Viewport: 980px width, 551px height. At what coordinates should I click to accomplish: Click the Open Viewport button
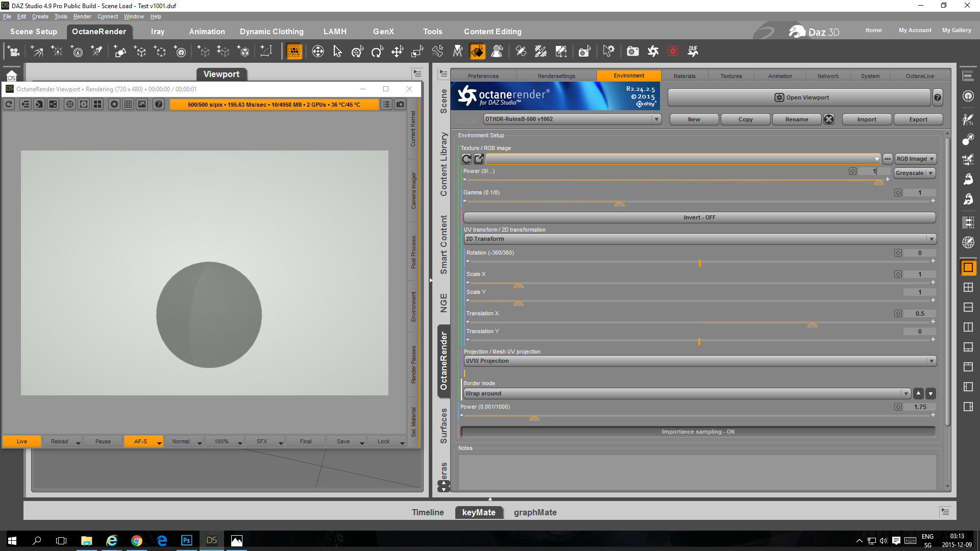click(801, 97)
